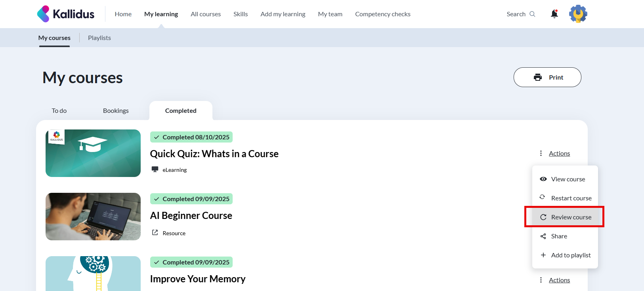Switch to the Bookings tab

(x=116, y=111)
